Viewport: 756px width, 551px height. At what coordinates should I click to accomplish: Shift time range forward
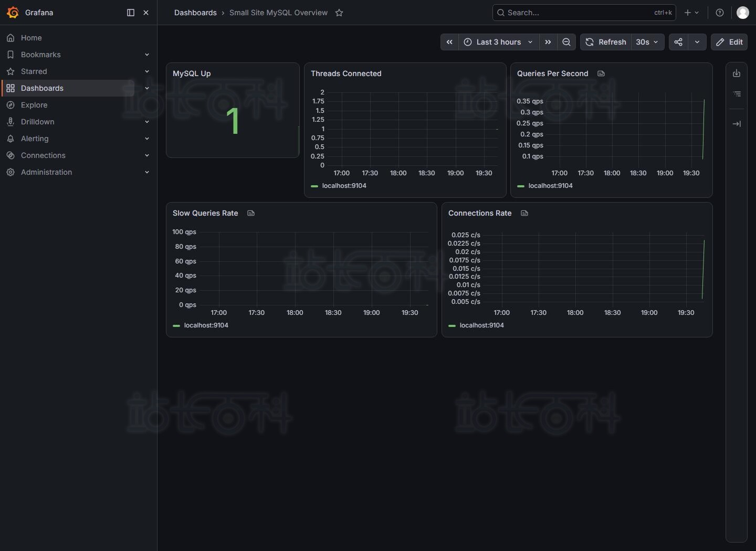click(548, 42)
